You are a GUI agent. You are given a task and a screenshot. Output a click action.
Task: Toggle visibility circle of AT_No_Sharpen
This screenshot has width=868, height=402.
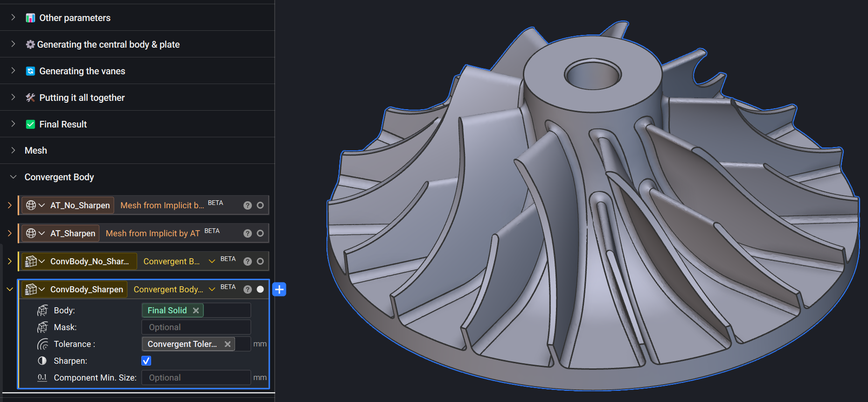point(260,205)
